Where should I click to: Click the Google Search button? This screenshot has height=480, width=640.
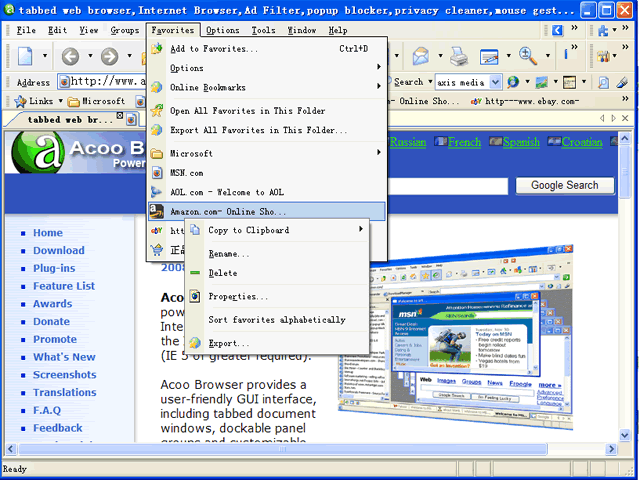coord(565,185)
